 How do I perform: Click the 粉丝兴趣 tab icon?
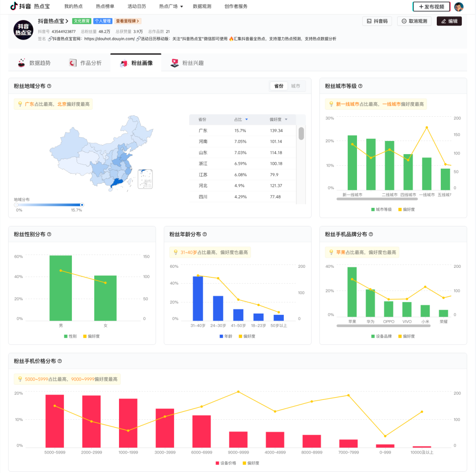click(175, 63)
